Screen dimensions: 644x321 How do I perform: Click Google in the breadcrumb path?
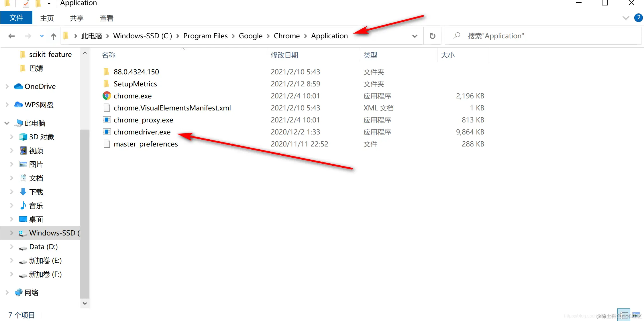point(251,36)
